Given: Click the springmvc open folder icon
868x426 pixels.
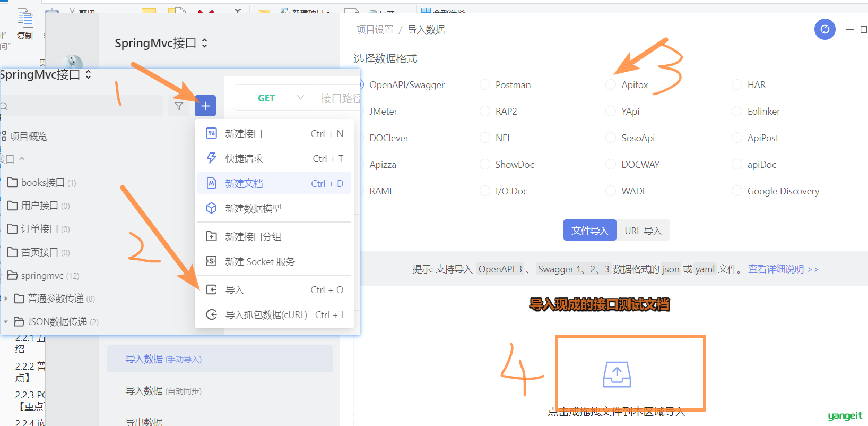Looking at the screenshot, I should click(12, 276).
